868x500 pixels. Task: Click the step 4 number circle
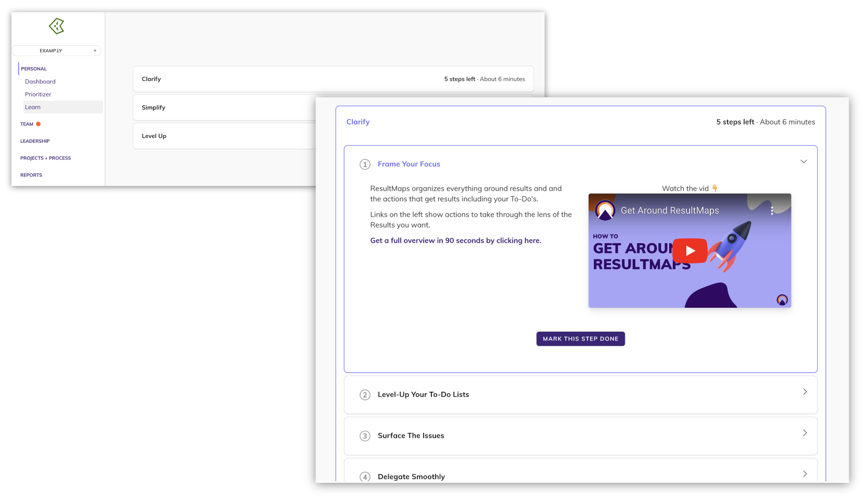[x=365, y=477]
